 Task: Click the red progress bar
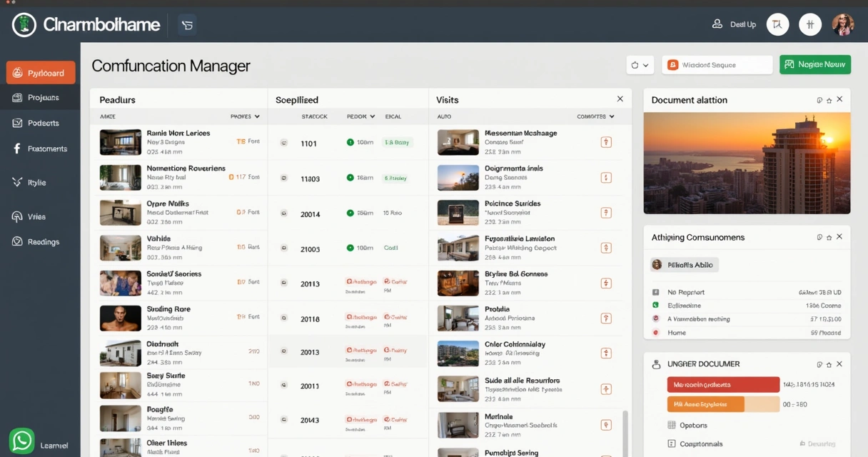pos(723,384)
